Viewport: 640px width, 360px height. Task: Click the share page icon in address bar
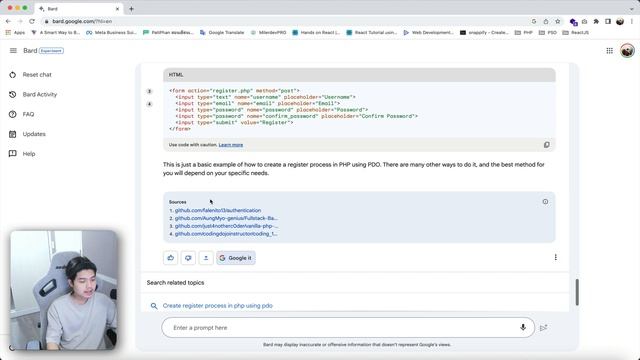[546, 21]
